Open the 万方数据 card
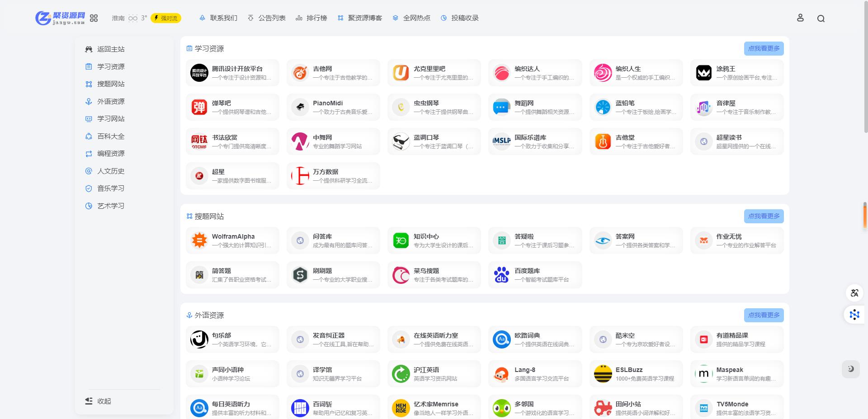The height and width of the screenshot is (419, 868). tap(333, 176)
